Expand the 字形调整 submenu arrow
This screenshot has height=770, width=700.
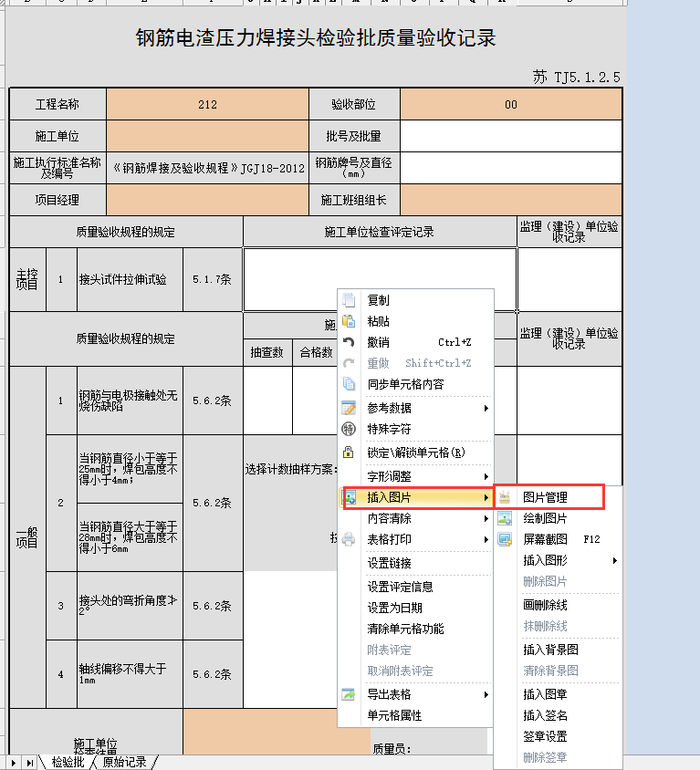tap(486, 476)
